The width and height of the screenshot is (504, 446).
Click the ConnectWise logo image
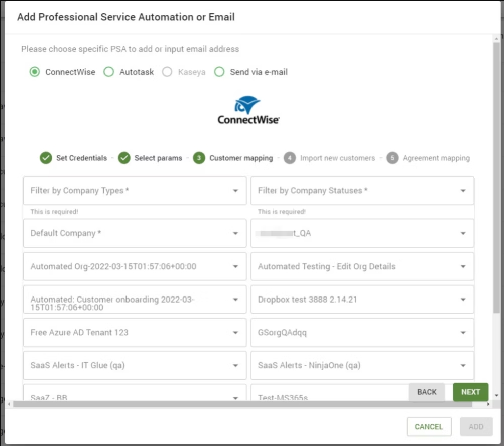(248, 110)
